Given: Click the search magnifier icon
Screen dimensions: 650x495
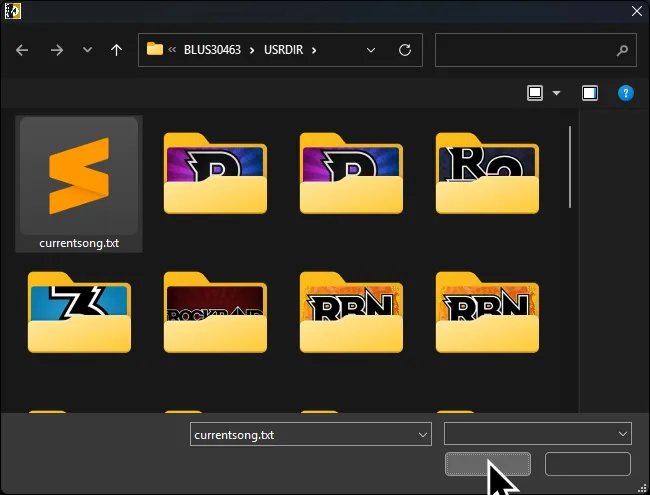Looking at the screenshot, I should (x=622, y=51).
